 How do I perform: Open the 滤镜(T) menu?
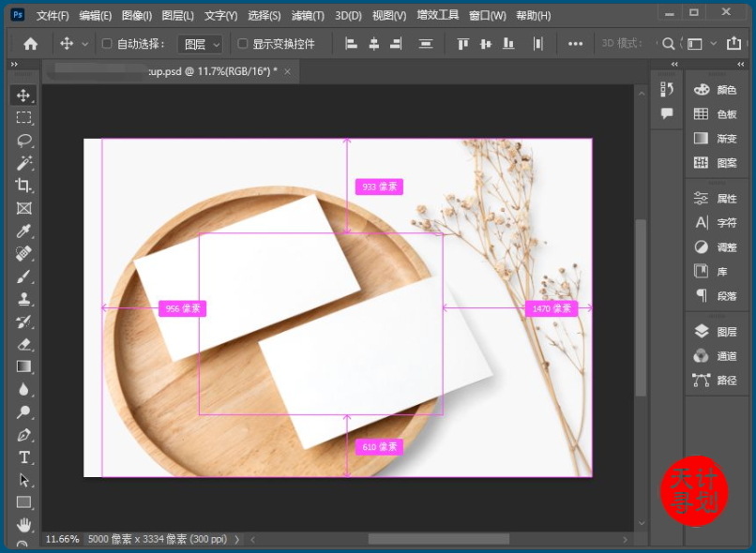(308, 16)
